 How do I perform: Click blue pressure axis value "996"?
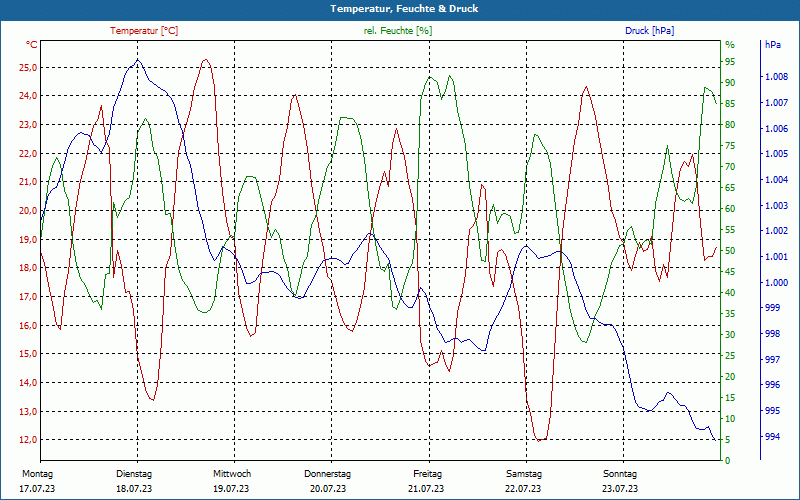(772, 385)
